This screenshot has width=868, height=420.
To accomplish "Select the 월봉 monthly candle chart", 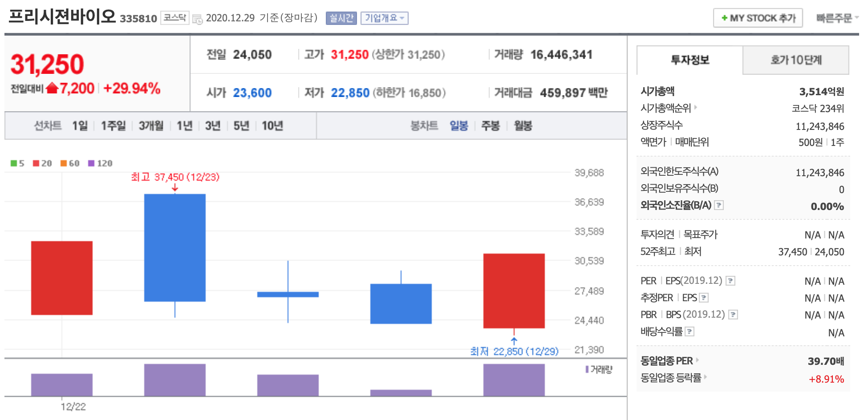I will tap(523, 126).
